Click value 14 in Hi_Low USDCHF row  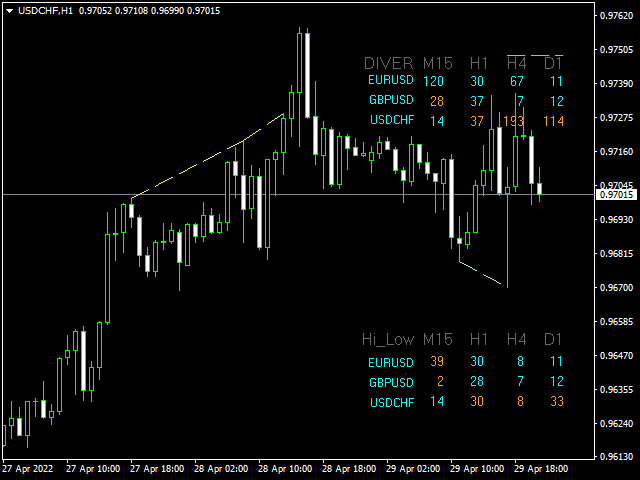pos(437,401)
